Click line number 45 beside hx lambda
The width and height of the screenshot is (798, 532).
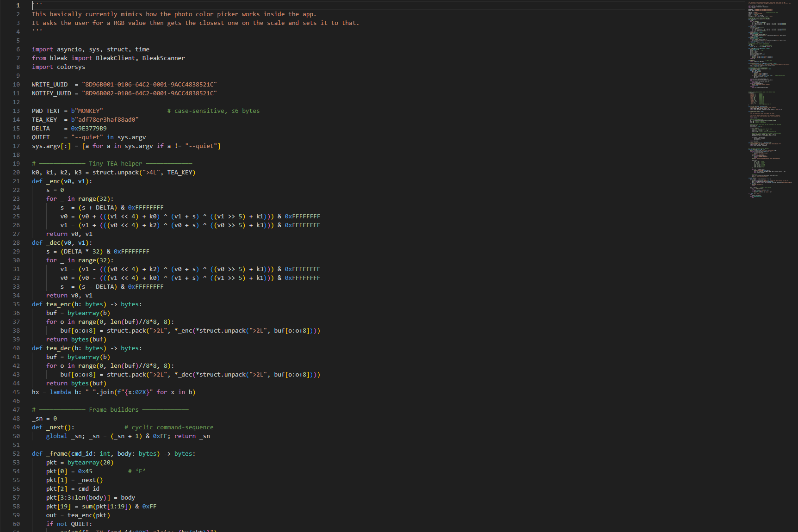[x=16, y=392]
